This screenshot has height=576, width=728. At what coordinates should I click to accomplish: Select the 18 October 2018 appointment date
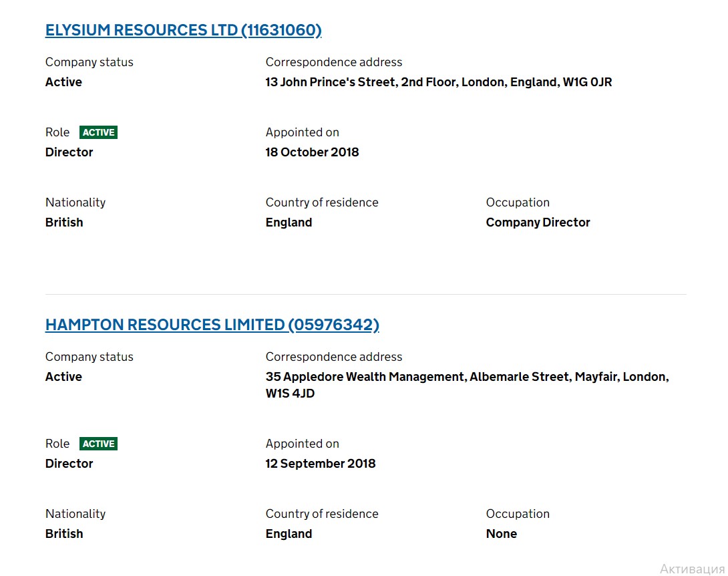tap(312, 152)
